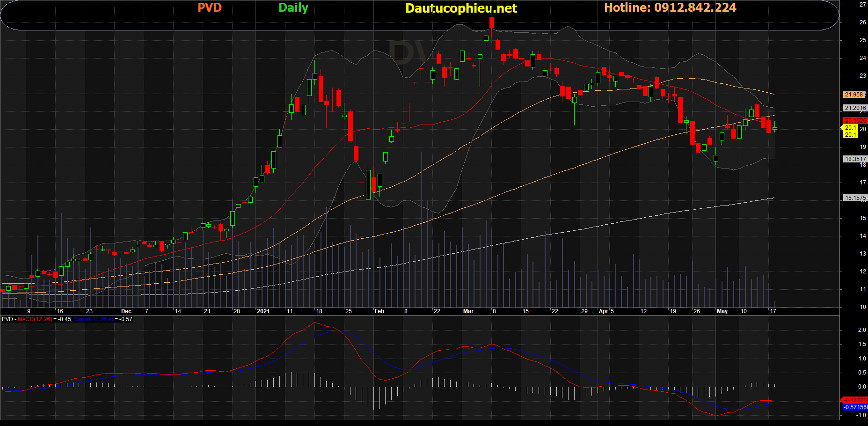Select the orange 21.958 price label
The width and height of the screenshot is (868, 426).
[854, 94]
